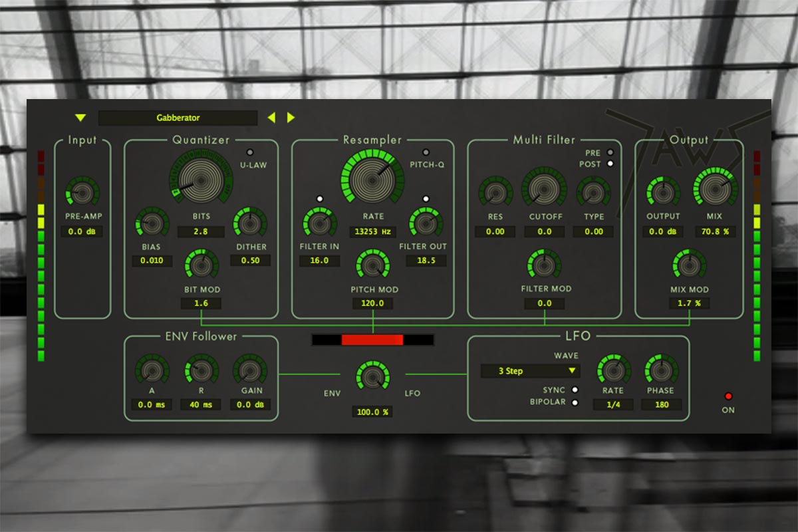The image size is (798, 532).
Task: Click the ENV/LFO balance knob
Action: [372, 376]
